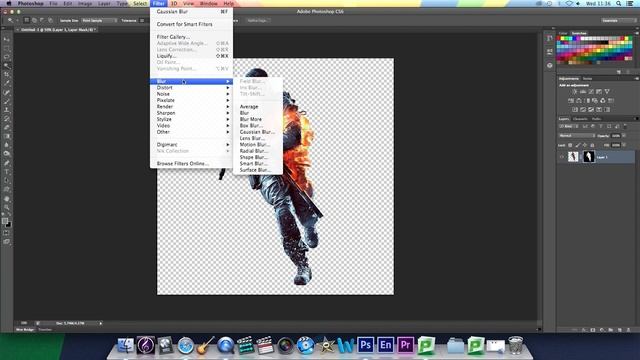Image resolution: width=640 pixels, height=360 pixels.
Task: Click the Refine Edge button
Action: [x=257, y=20]
